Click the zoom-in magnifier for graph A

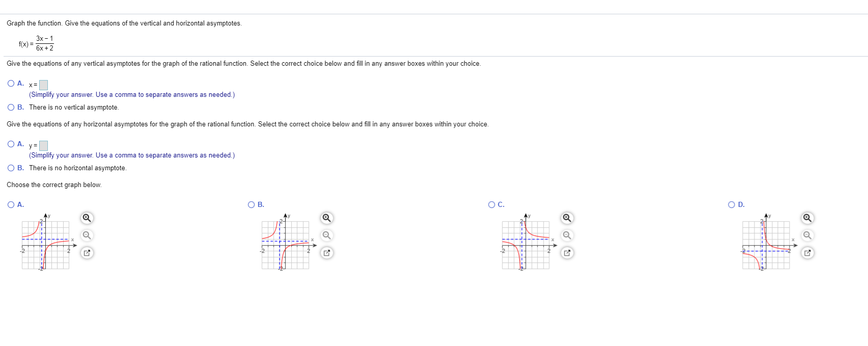(x=86, y=218)
